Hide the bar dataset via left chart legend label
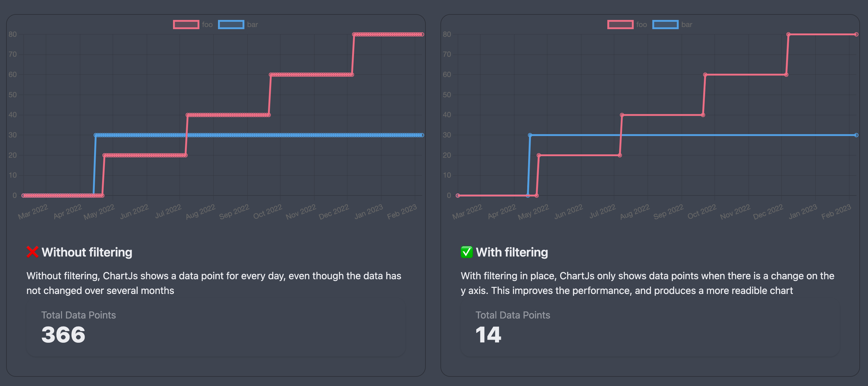Image resolution: width=868 pixels, height=386 pixels. pos(252,25)
